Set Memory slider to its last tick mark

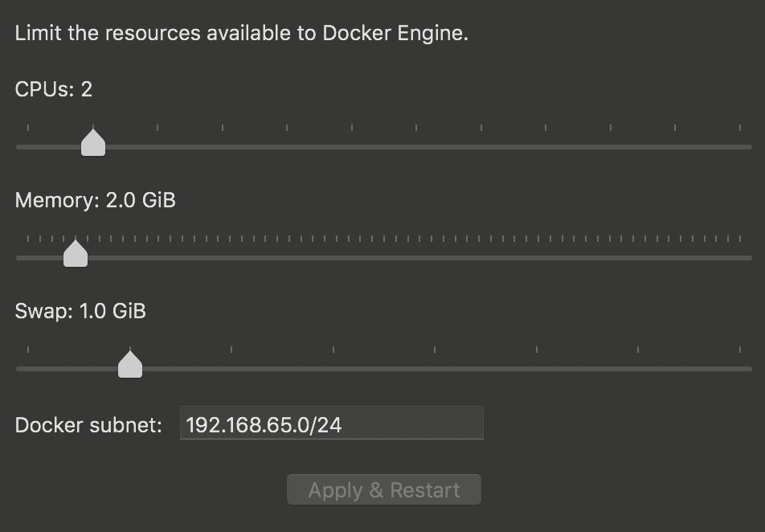739,257
